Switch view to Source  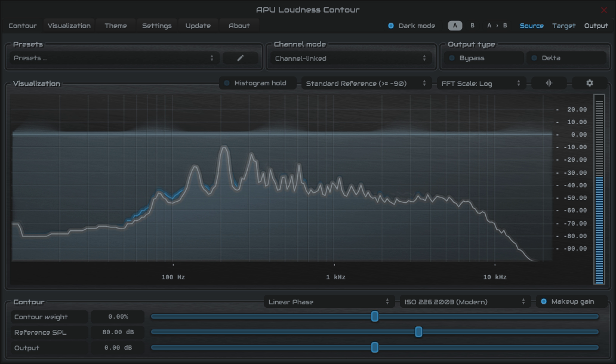531,26
